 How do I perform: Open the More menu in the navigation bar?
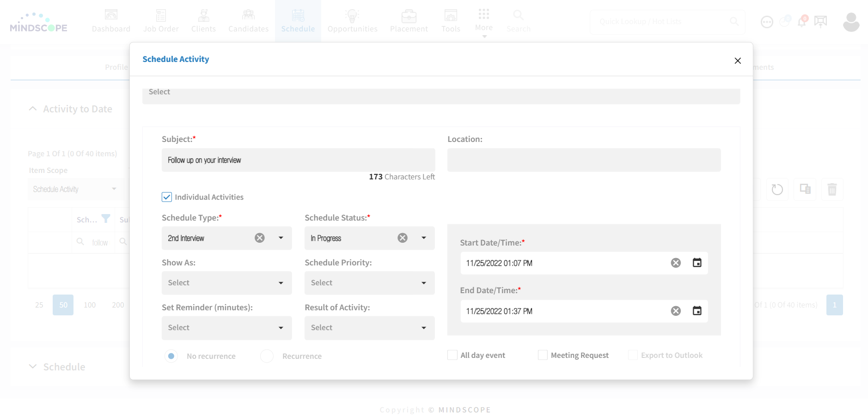click(x=483, y=21)
